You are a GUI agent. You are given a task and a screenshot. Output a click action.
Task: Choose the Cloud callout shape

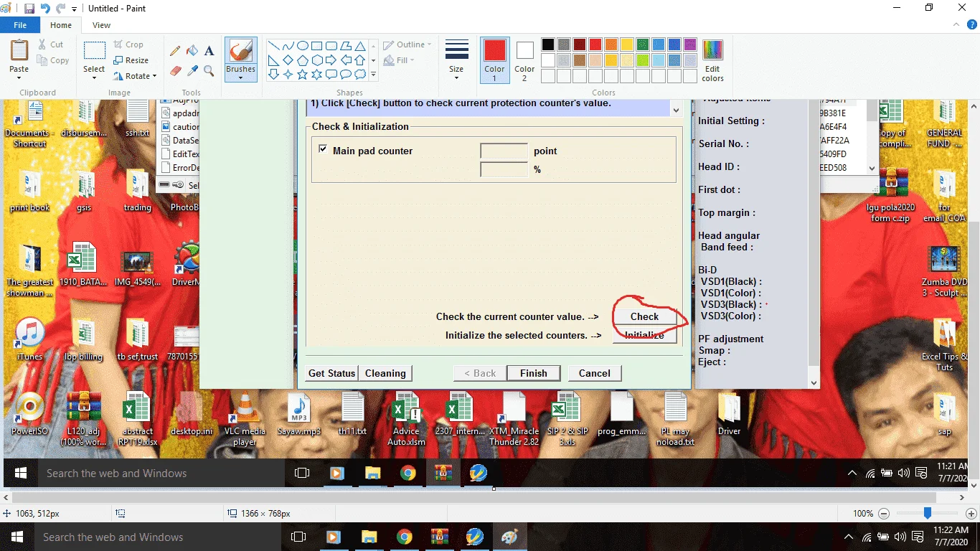coord(360,74)
